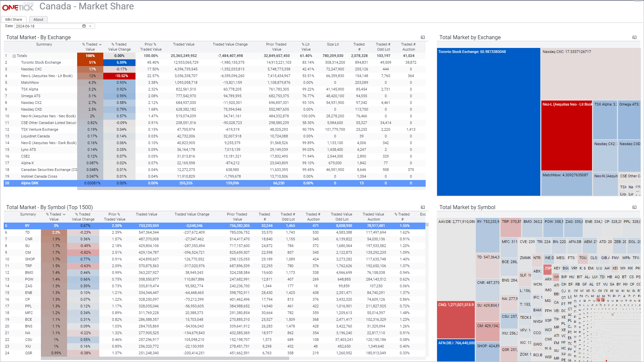Switch to the Mkt Share tab

[x=14, y=19]
